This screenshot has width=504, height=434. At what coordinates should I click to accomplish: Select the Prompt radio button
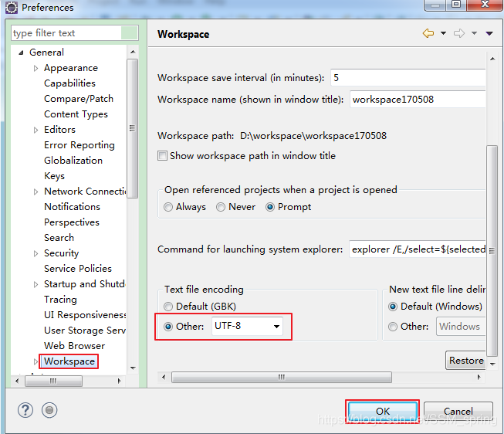(x=270, y=207)
